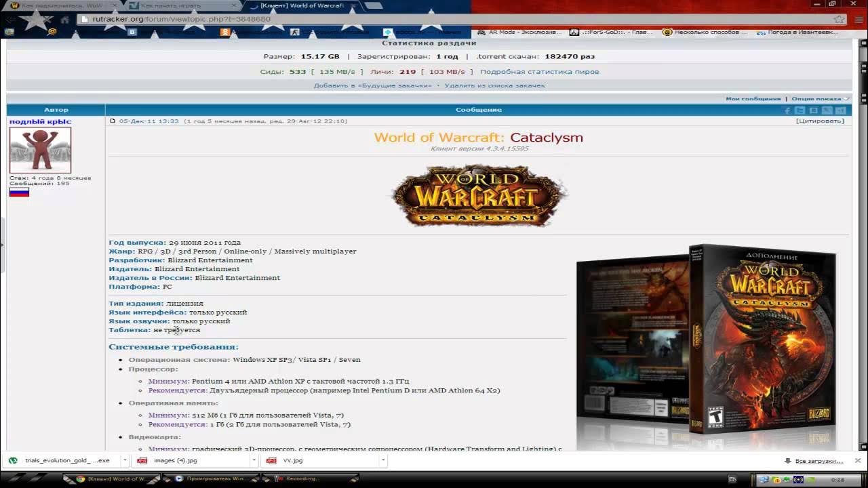Close the downloads bar
This screenshot has height=488, width=868.
[857, 460]
